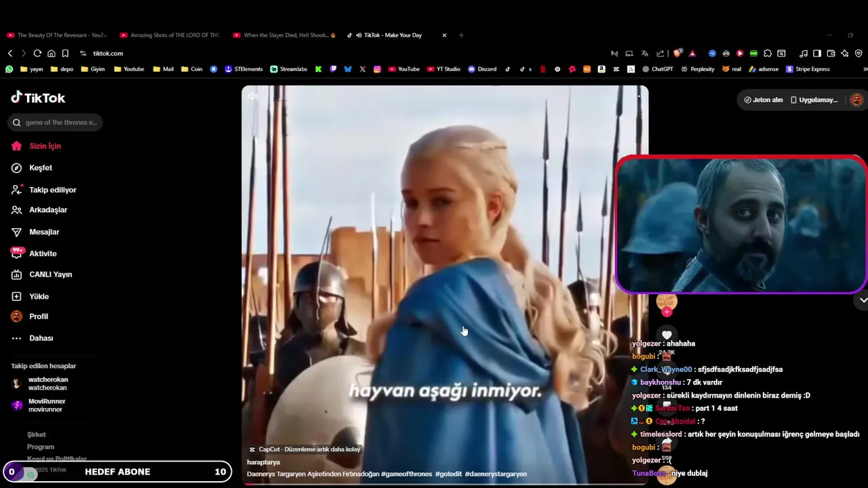This screenshot has height=488, width=868.
Task: Open CANLI Yayın live page
Action: pos(42,274)
